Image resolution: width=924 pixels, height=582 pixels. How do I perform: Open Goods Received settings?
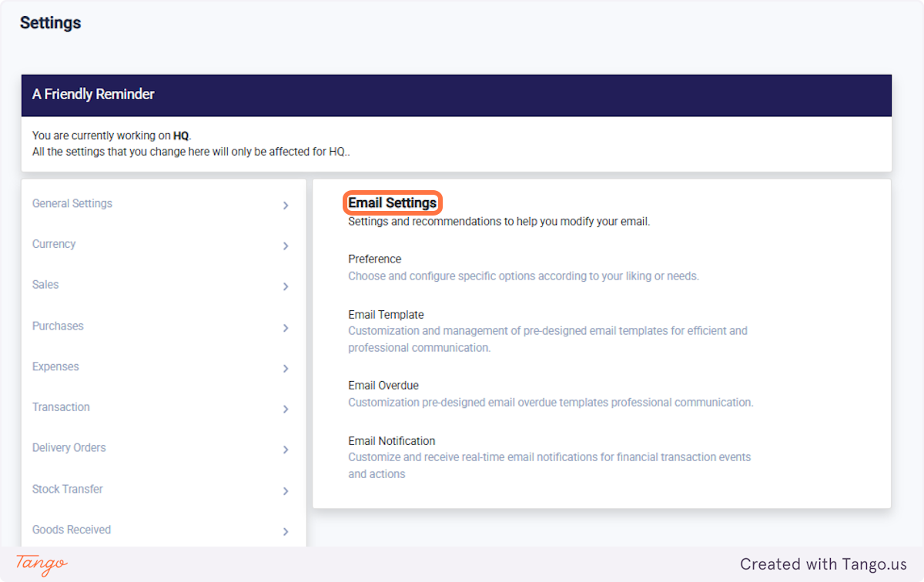(x=72, y=530)
